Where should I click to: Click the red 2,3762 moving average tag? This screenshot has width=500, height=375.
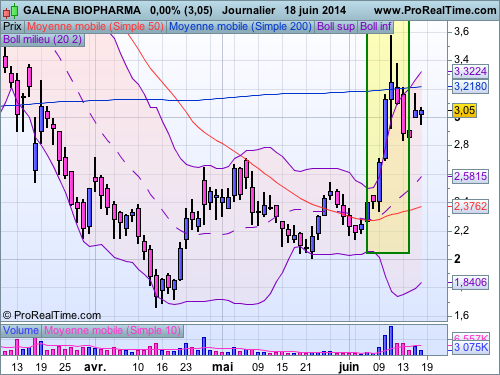[x=470, y=206]
